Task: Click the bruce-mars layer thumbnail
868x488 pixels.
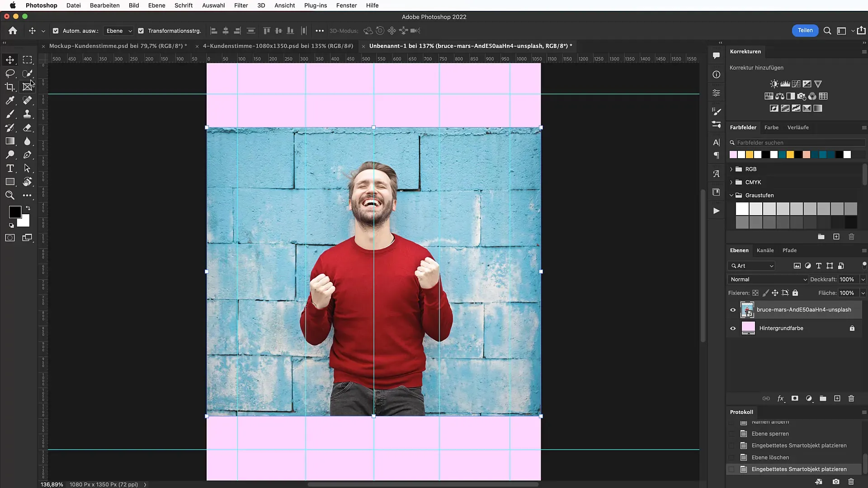Action: pyautogui.click(x=747, y=310)
